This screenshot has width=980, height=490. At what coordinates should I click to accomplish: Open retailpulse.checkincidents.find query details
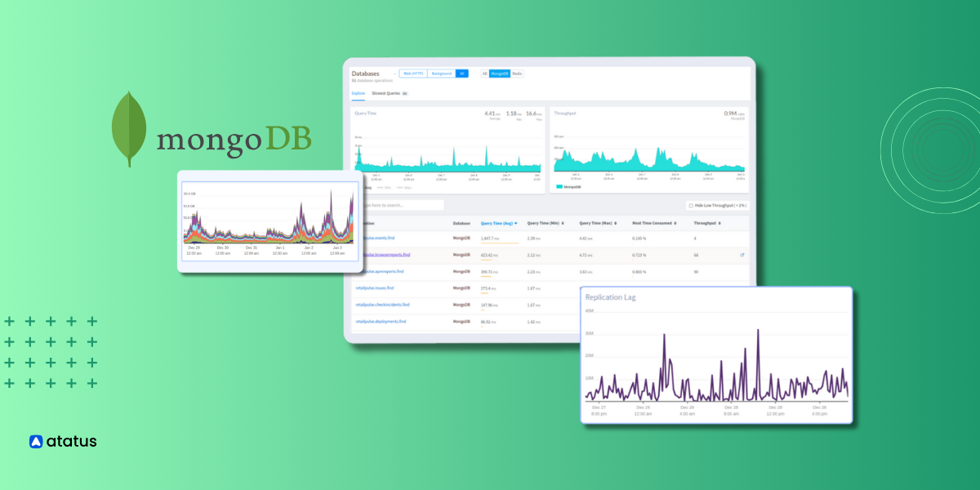(x=383, y=305)
